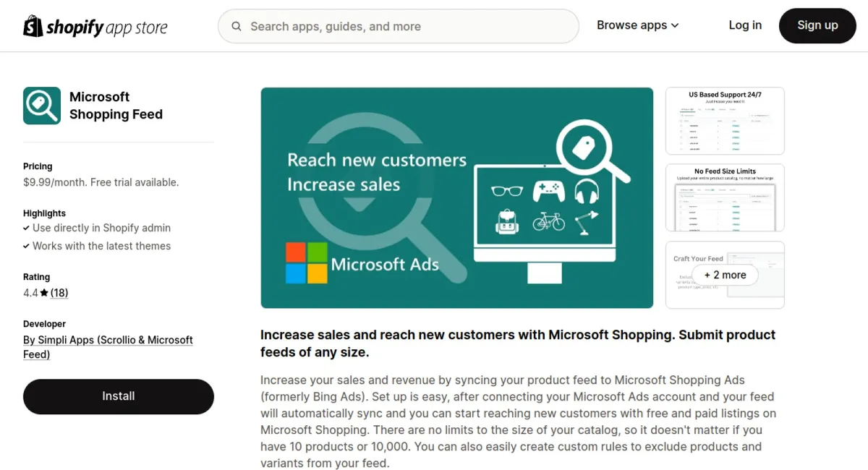Expand the Browse apps dropdown chevron
Viewport: 868px width, 470px height.
point(676,25)
